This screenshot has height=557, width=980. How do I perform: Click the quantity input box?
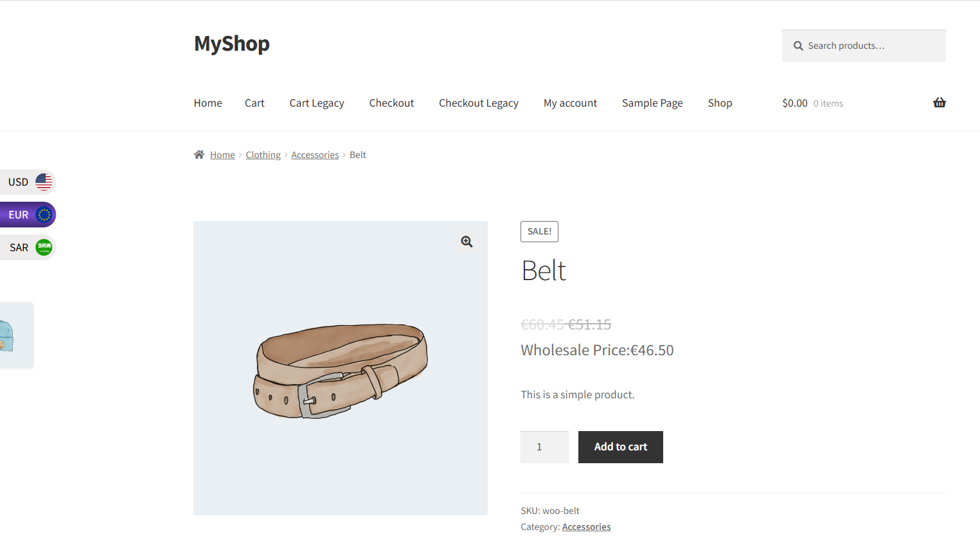tap(544, 447)
